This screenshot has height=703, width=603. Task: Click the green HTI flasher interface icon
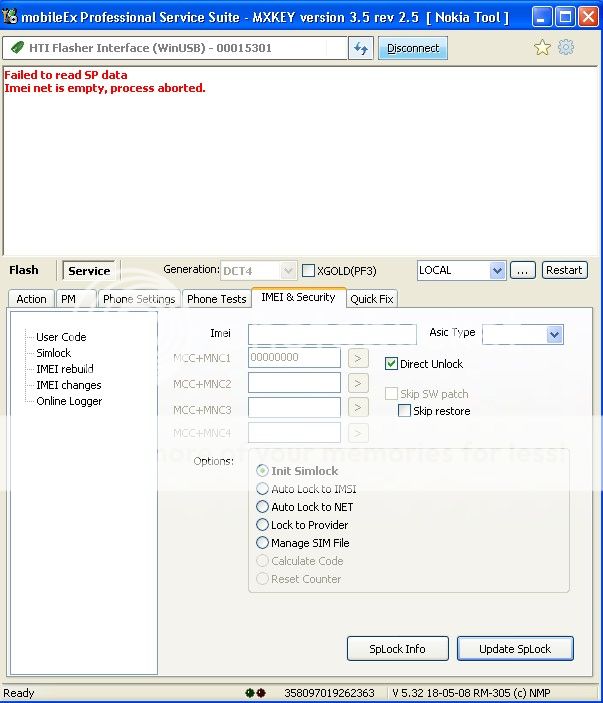pos(17,48)
